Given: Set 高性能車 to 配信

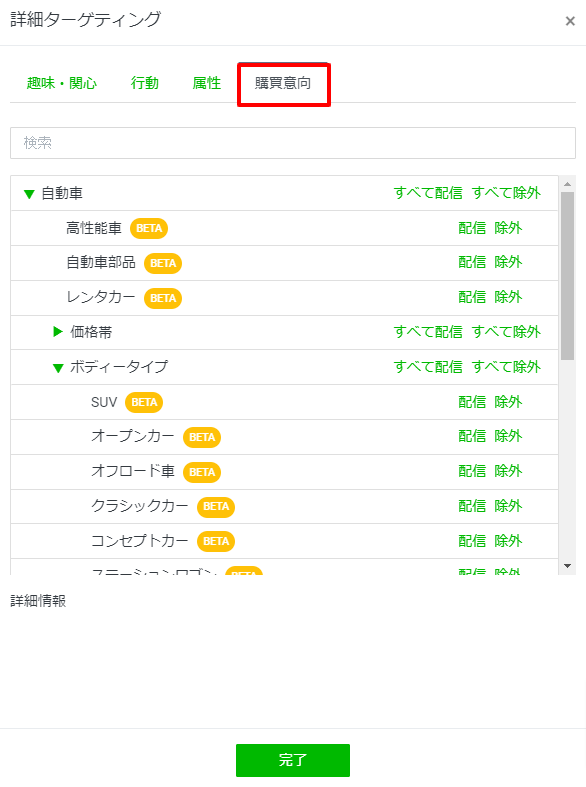Looking at the screenshot, I should (472, 228).
